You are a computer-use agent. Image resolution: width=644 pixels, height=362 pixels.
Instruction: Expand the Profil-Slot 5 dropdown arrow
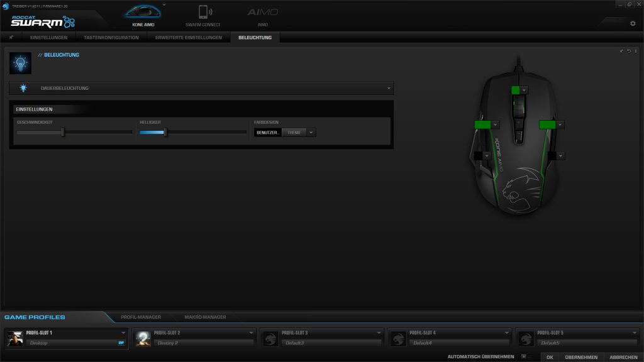(x=634, y=333)
